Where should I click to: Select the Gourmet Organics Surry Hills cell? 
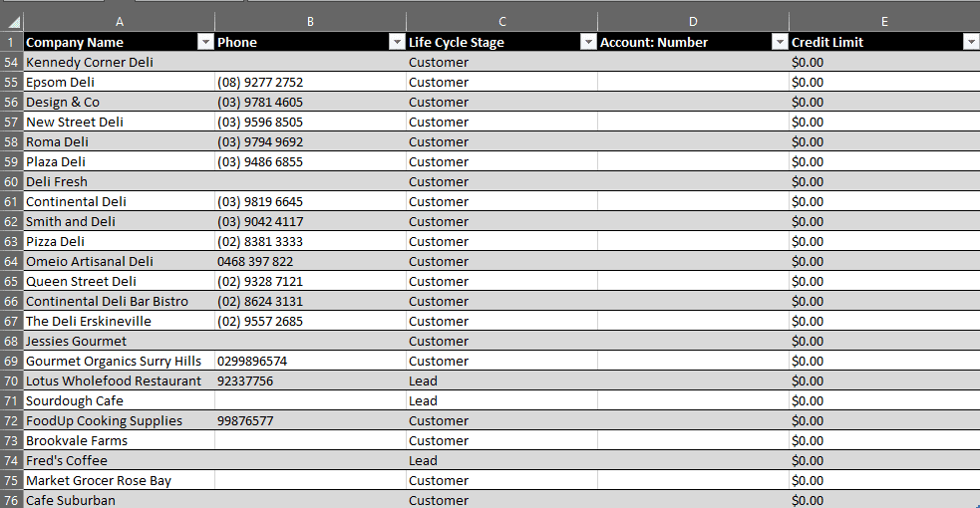coord(119,361)
